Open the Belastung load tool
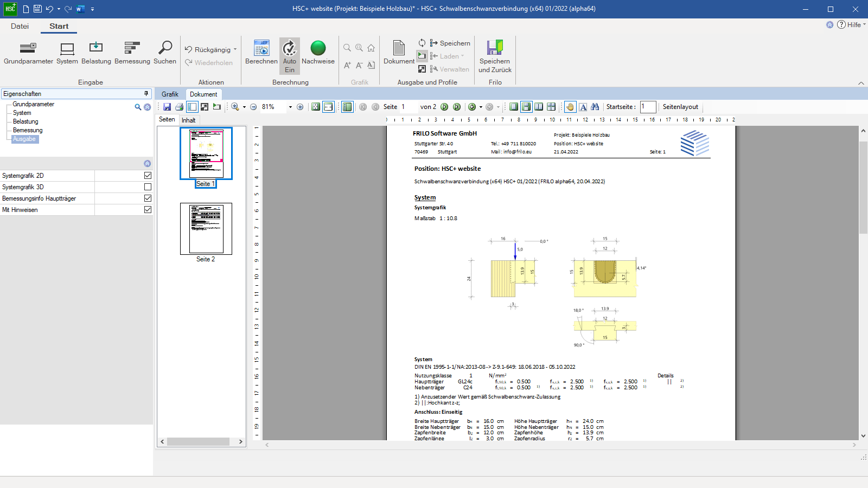Viewport: 868px width, 488px height. [x=96, y=53]
